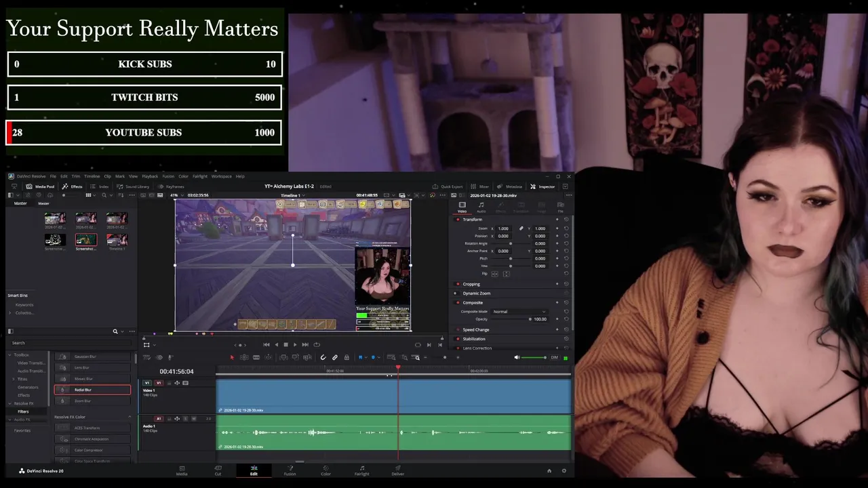
Task: Toggle the snapping magnet icon
Action: click(323, 357)
